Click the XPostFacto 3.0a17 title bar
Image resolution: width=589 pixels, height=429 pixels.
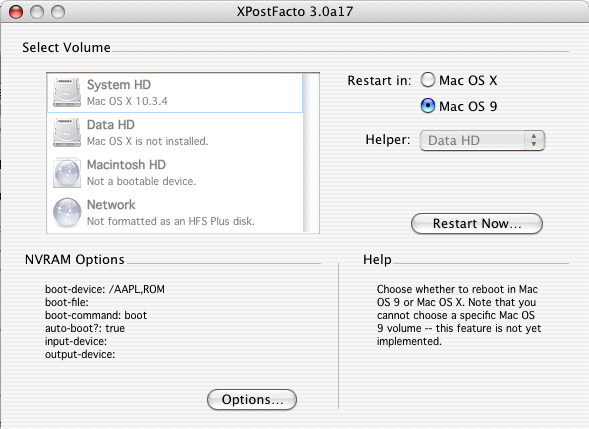(294, 11)
